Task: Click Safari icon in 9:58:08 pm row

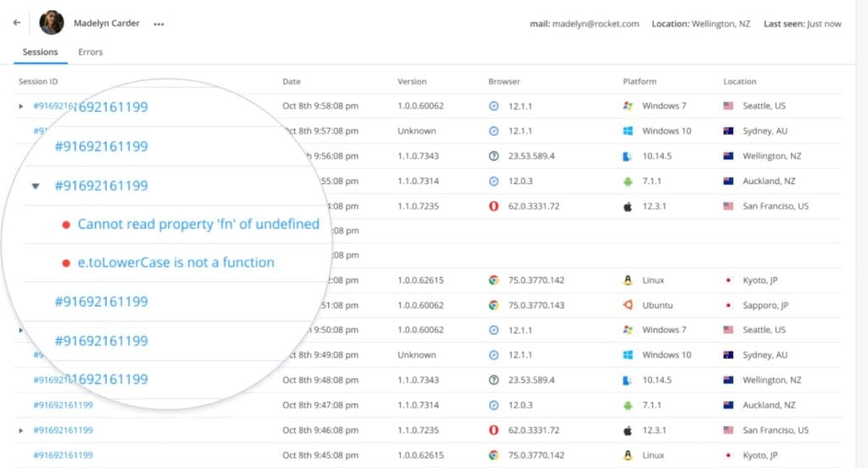Action: [x=494, y=106]
